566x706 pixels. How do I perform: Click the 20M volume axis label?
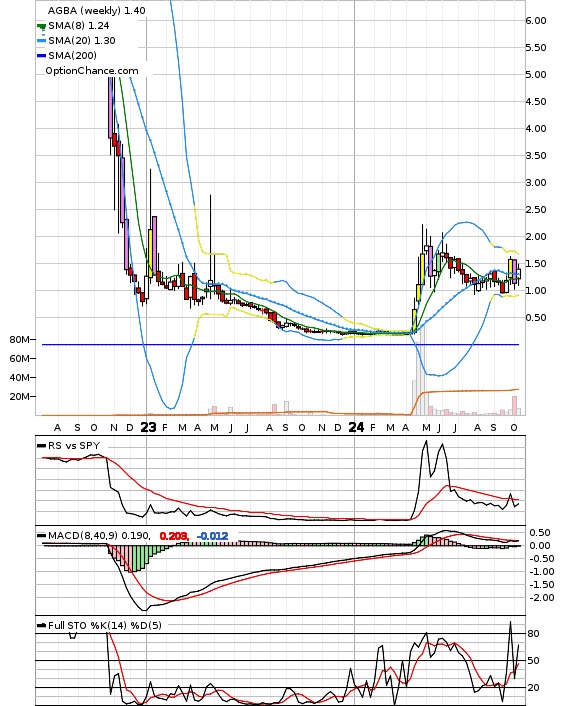point(20,397)
